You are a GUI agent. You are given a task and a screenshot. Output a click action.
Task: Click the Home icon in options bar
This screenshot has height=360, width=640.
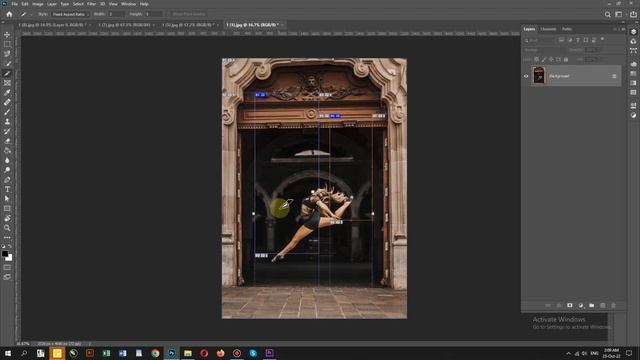(9, 14)
